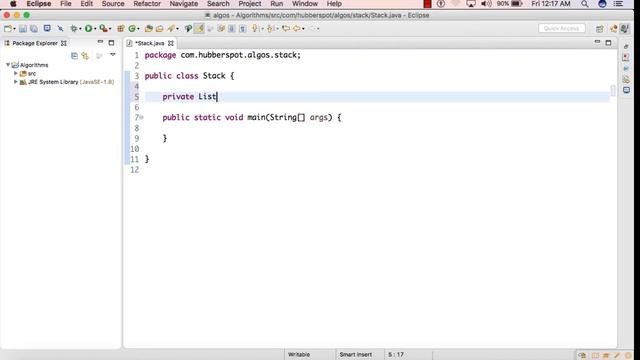Expand the src folder in Package Explorer
The image size is (640, 360).
tap(16, 73)
